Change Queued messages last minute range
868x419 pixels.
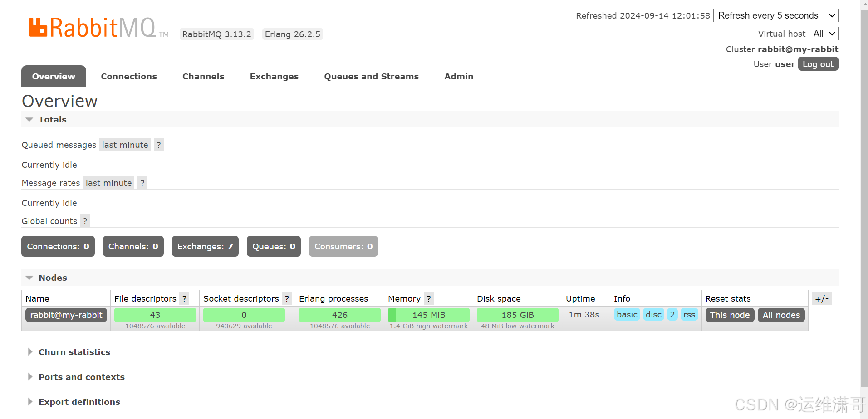point(125,145)
